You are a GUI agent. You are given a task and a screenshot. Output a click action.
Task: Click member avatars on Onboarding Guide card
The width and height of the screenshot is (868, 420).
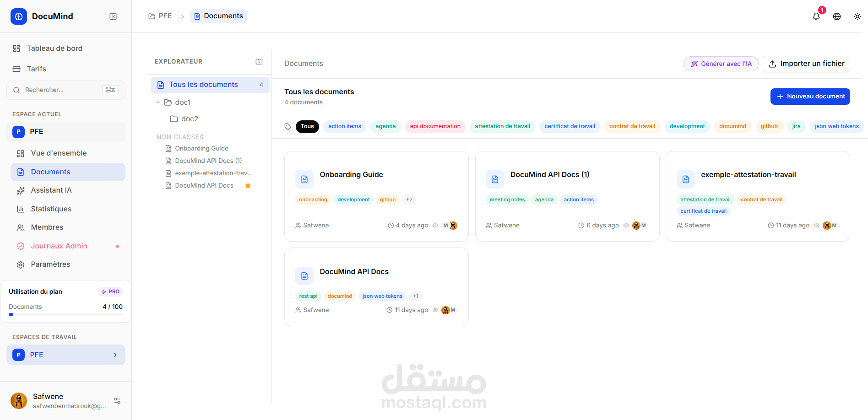[450, 226]
